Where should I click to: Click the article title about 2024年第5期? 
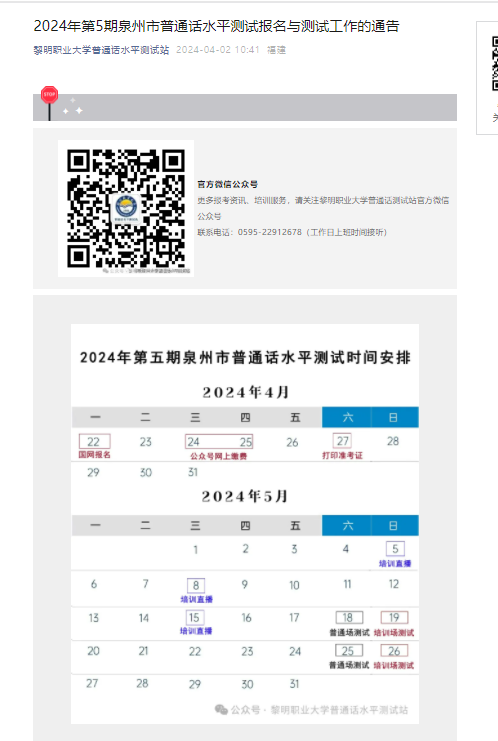click(216, 26)
